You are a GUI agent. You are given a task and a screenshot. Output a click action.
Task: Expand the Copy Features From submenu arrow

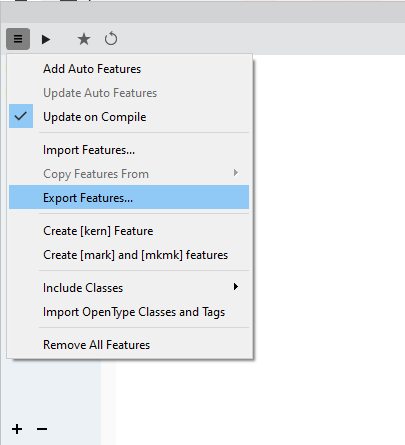[236, 173]
